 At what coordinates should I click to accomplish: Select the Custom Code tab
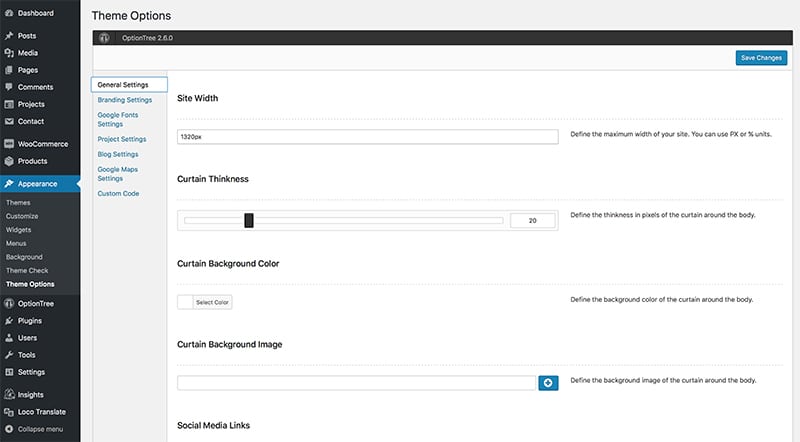[x=118, y=193]
